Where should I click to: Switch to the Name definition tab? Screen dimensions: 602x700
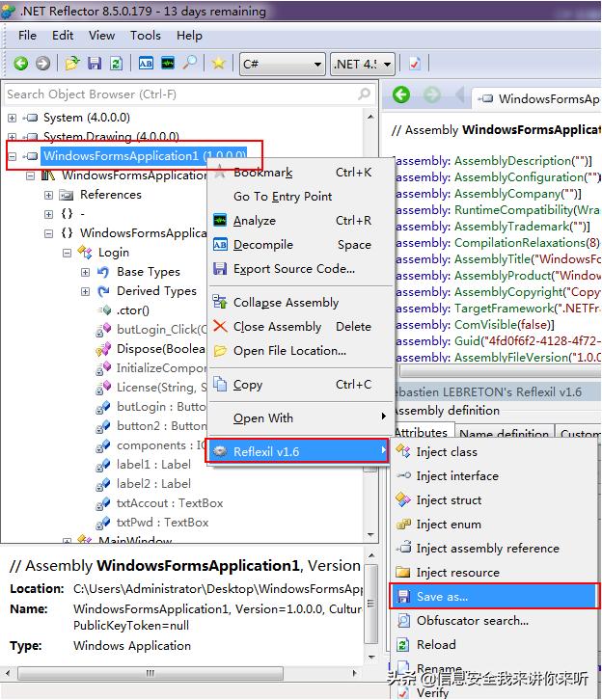click(x=503, y=434)
